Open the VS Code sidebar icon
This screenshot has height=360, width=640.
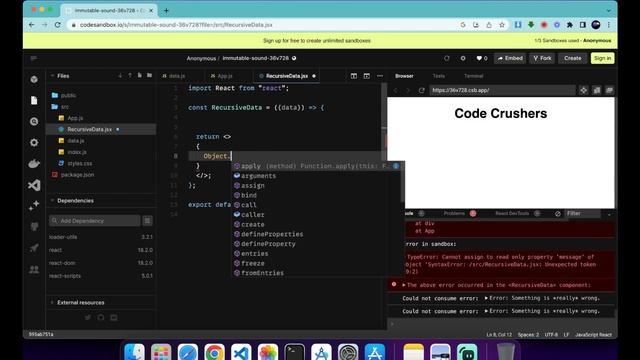pos(34,185)
